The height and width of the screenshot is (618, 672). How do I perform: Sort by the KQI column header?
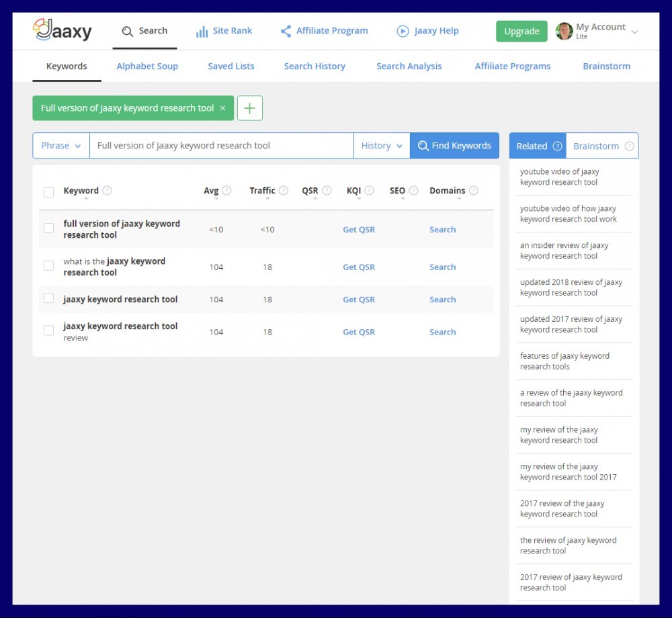[353, 191]
